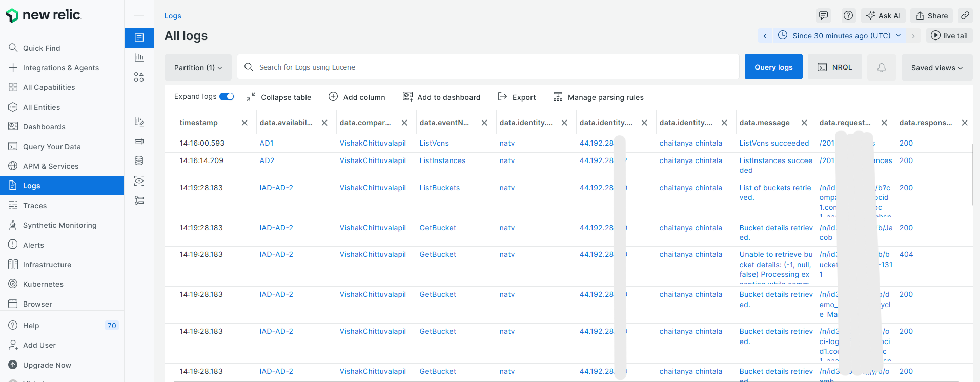Image resolution: width=980 pixels, height=382 pixels.
Task: Open Manage parsing rules
Action: click(598, 97)
